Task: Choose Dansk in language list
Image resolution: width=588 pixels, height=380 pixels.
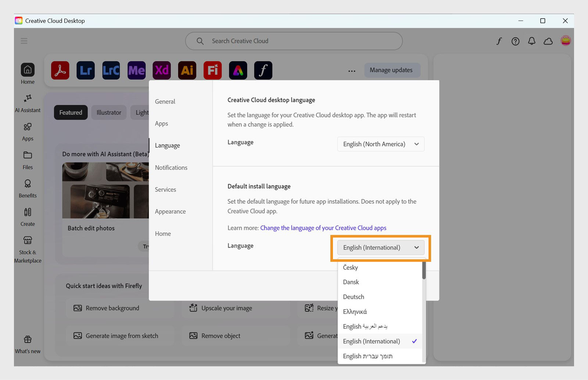Action: tap(380, 282)
